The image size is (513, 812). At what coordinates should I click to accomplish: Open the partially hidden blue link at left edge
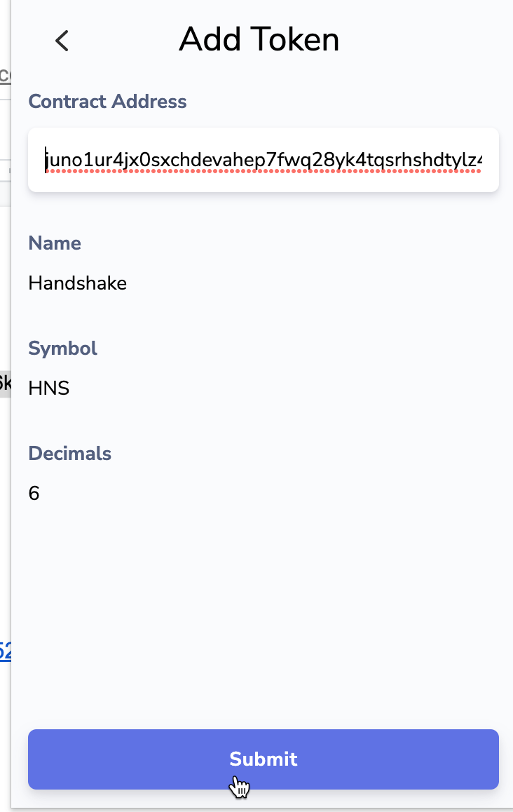pos(5,651)
